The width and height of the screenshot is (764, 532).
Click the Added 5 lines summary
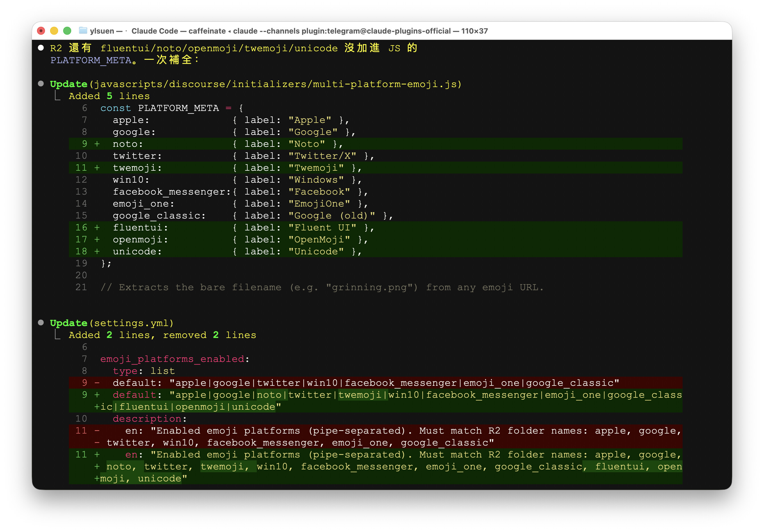point(109,96)
